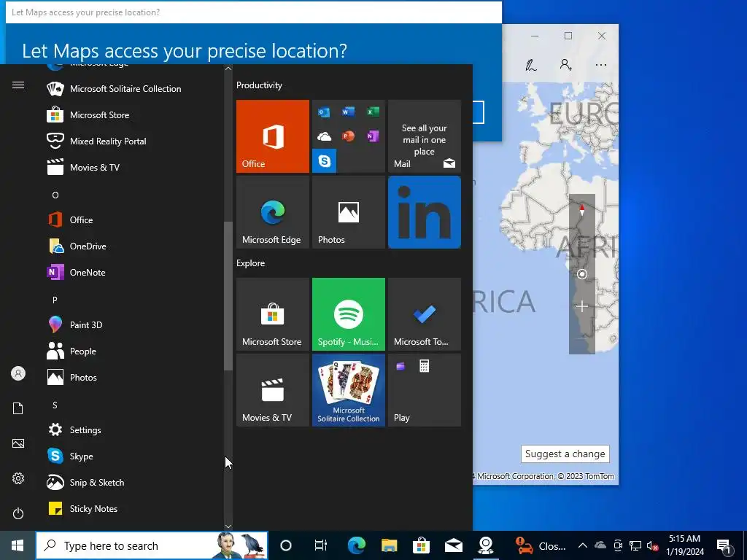Open the Skype tile in the Office folder

tap(325, 161)
